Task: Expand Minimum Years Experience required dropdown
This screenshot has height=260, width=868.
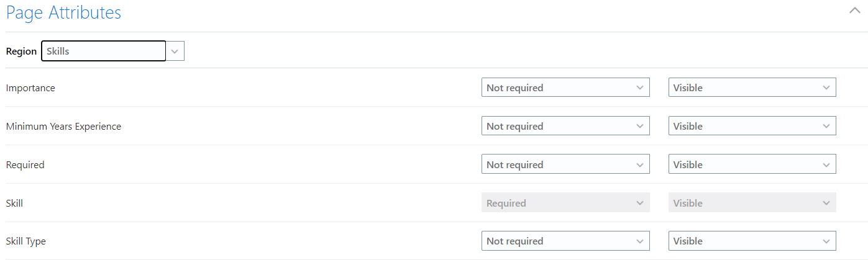Action: [x=565, y=126]
